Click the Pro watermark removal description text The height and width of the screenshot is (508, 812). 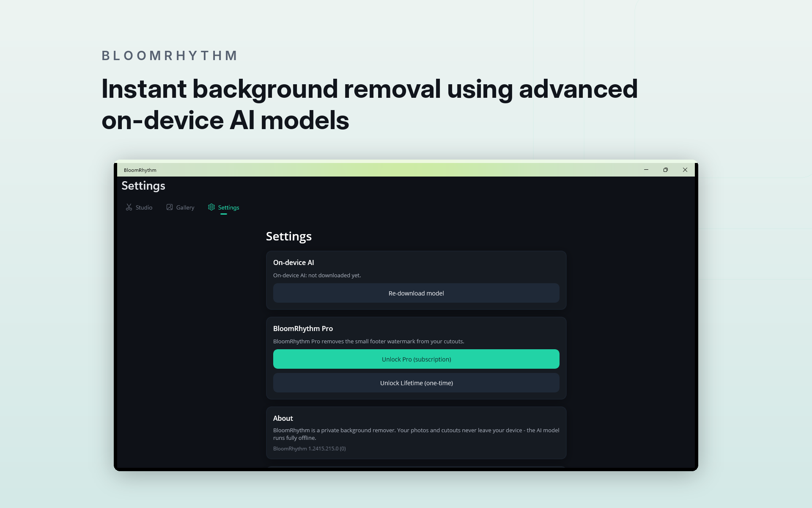coord(369,341)
